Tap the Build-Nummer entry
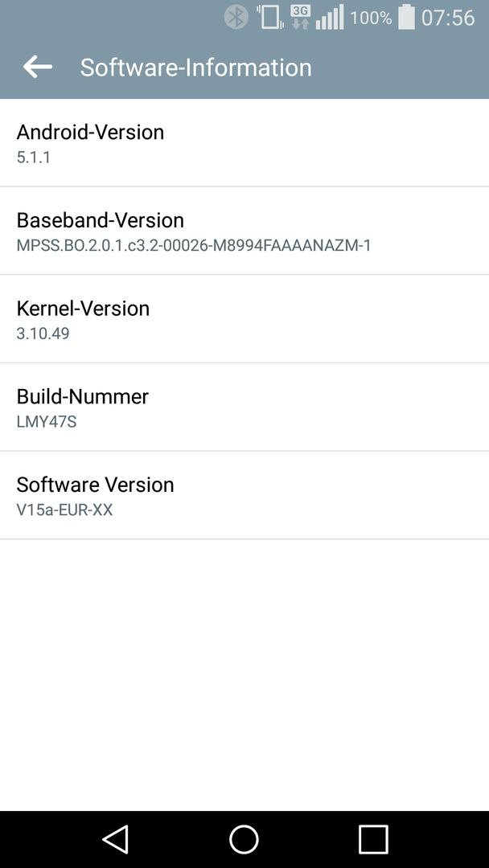489x868 pixels. point(244,407)
